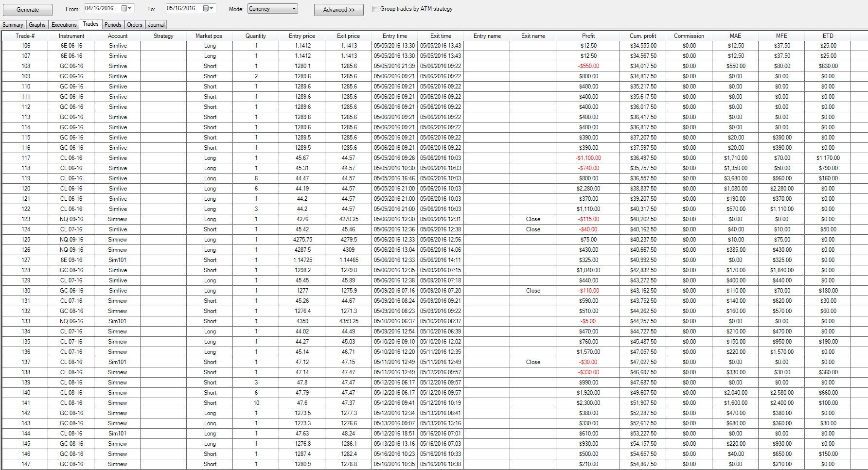The height and width of the screenshot is (470, 868).
Task: Select $1,840.00 MFE on trade 128
Action: pos(781,270)
